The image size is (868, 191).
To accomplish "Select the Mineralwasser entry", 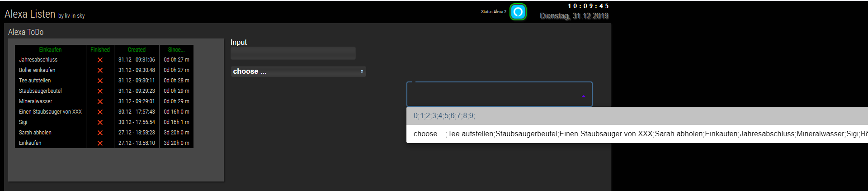I will (35, 101).
